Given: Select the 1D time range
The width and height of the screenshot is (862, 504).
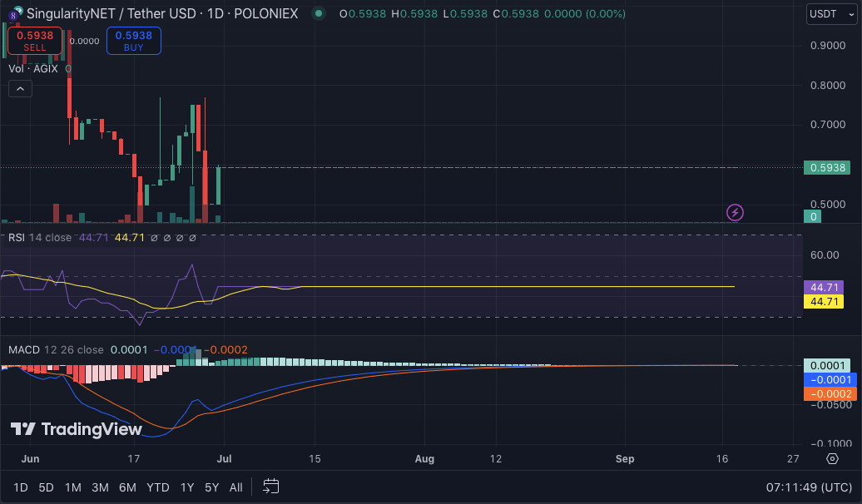Looking at the screenshot, I should tap(21, 487).
